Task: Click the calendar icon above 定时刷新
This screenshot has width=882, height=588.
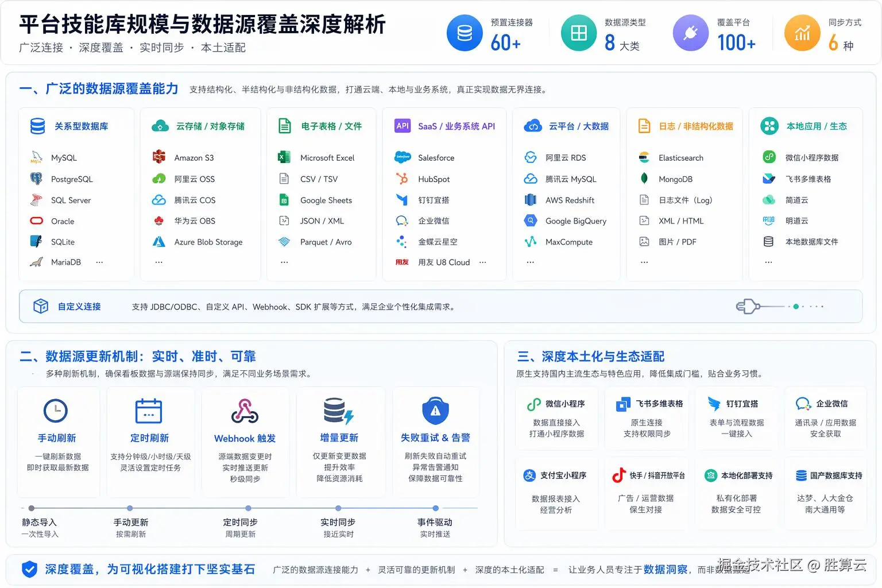Action: [x=149, y=411]
